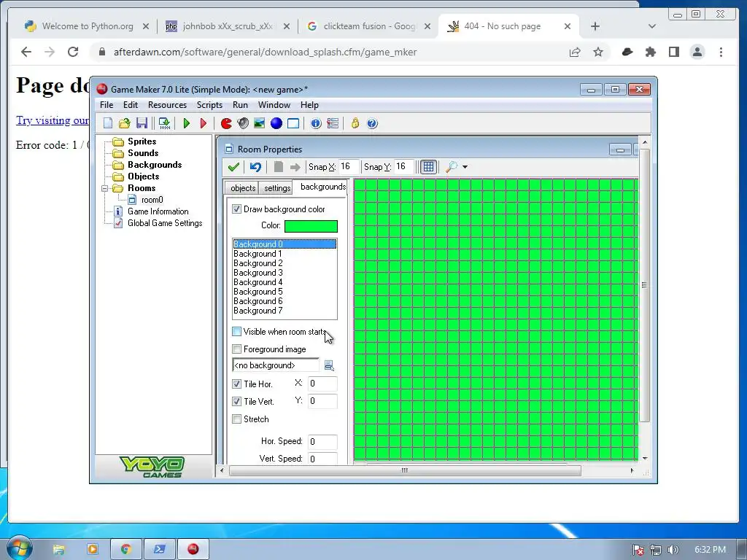Click the green background Color swatch

click(311, 226)
